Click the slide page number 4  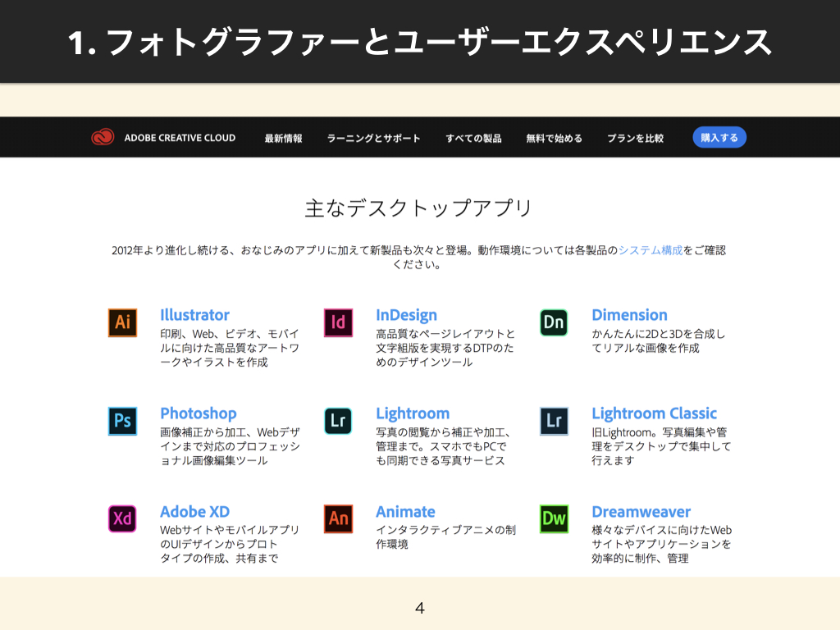[x=420, y=608]
